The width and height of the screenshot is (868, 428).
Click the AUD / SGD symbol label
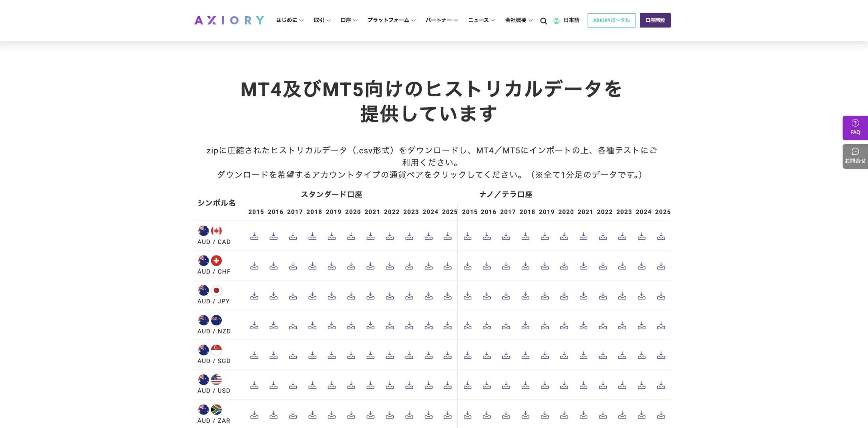(x=214, y=361)
